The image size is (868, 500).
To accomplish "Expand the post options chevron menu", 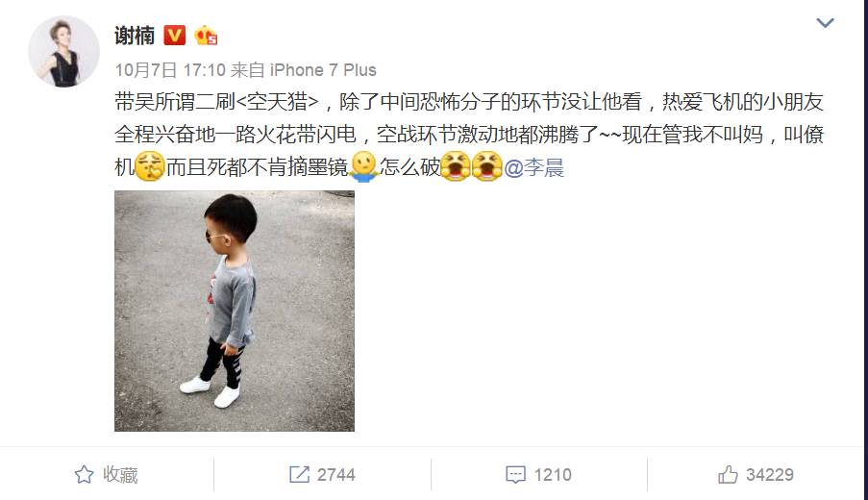I will click(x=825, y=23).
